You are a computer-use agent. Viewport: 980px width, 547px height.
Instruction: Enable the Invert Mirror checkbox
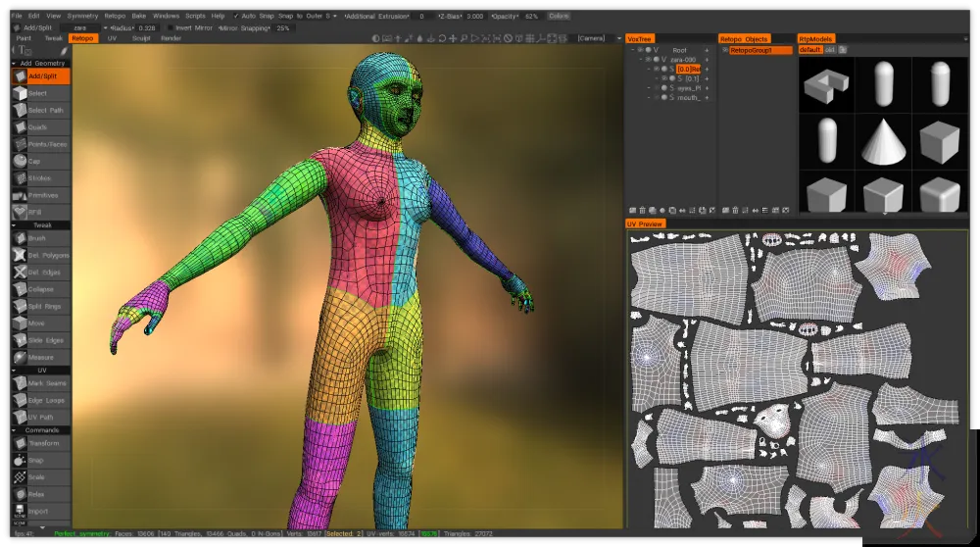[170, 28]
